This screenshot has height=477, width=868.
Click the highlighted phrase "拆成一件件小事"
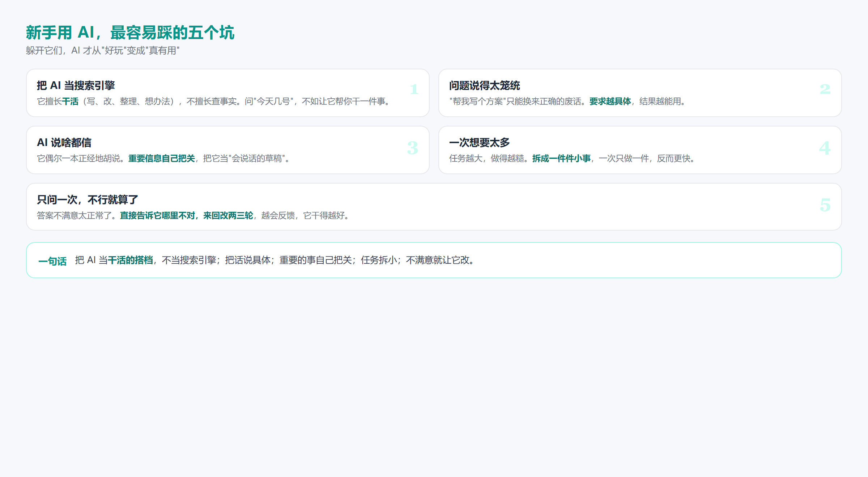point(561,159)
